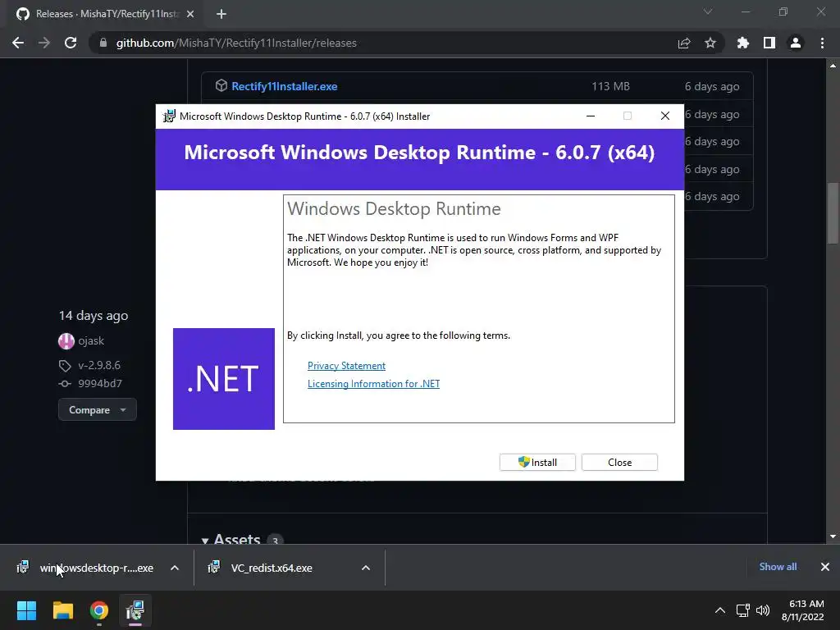Open the Rectify11Installer.exe download link
Image resolution: width=840 pixels, height=630 pixels.
pos(284,86)
